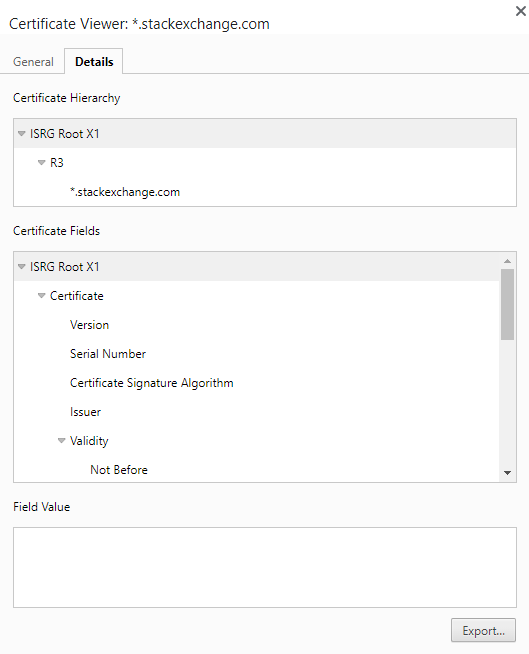Click the Certificate Fields scroll down arrow
The height and width of the screenshot is (654, 529).
pos(507,473)
